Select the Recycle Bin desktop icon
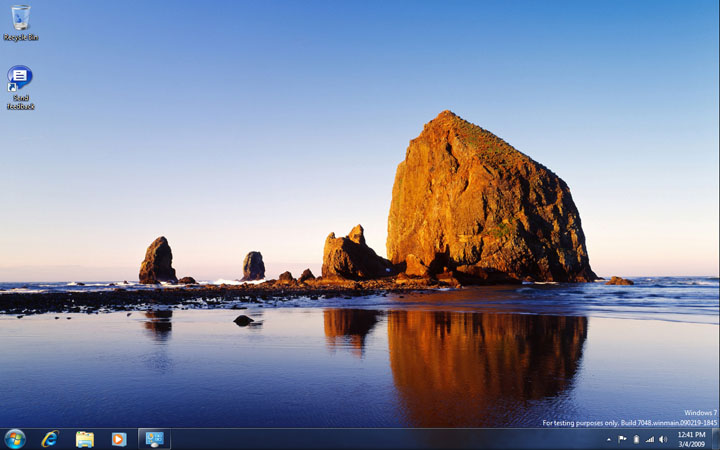This screenshot has width=720, height=450. pyautogui.click(x=21, y=23)
